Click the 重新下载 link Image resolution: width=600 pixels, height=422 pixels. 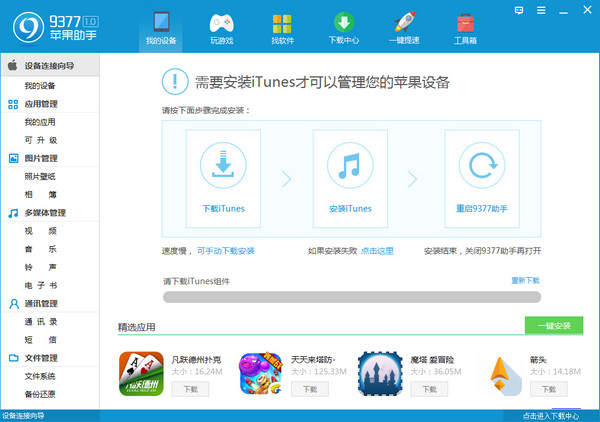click(x=525, y=281)
